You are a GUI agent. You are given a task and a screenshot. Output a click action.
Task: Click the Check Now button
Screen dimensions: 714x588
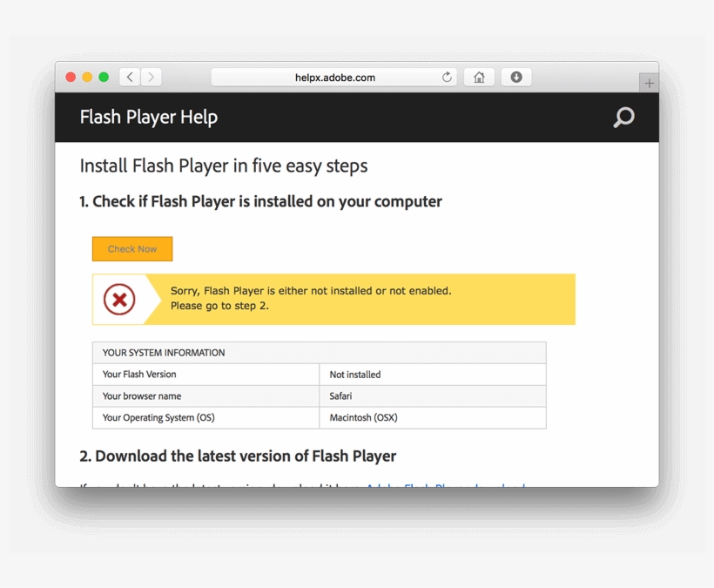pos(132,248)
